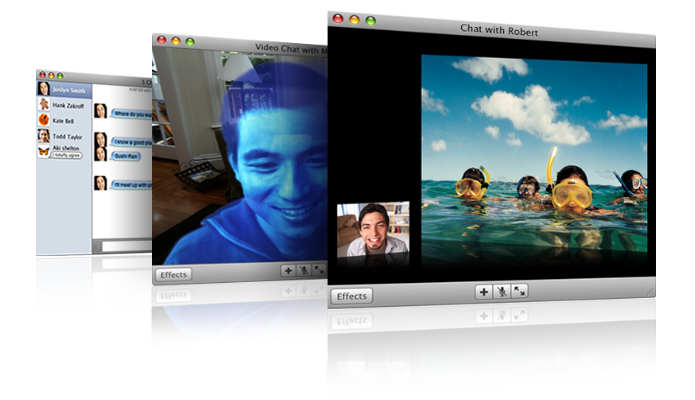Screen dimensions: 695x400
Task: Select the Kate Bell conversation
Action: (x=62, y=119)
